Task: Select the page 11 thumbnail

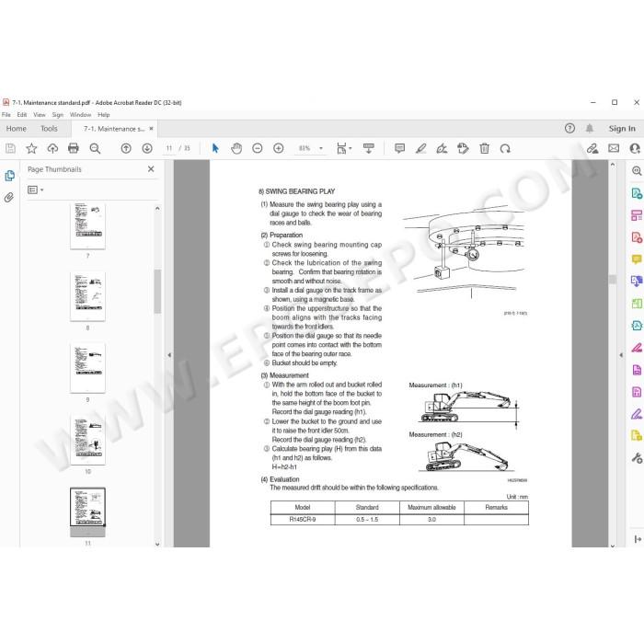Action: pyautogui.click(x=87, y=512)
